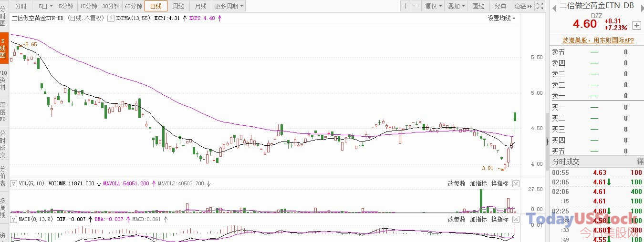Open 更多周期 period dropdown

pyautogui.click(x=229, y=6)
